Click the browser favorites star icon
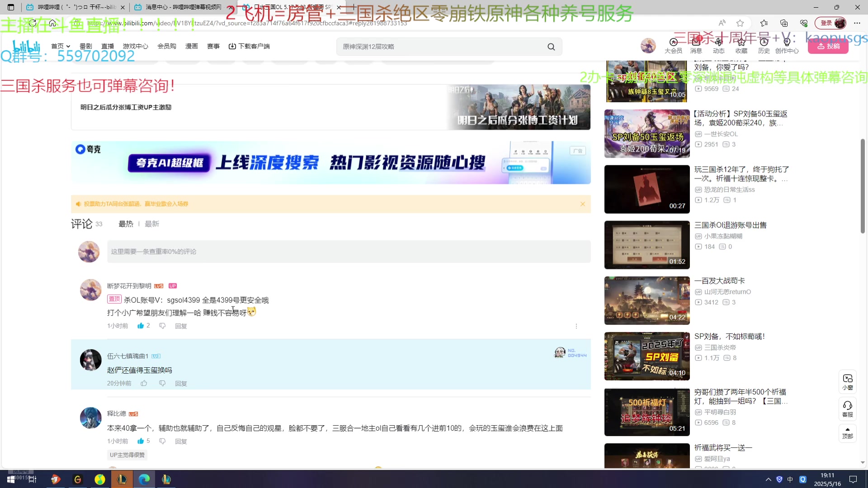Image resolution: width=868 pixels, height=488 pixels. click(x=740, y=23)
